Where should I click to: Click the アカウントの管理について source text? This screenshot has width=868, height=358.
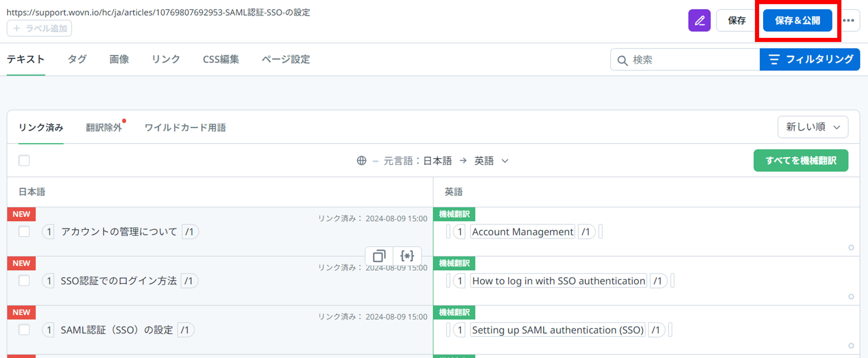119,232
